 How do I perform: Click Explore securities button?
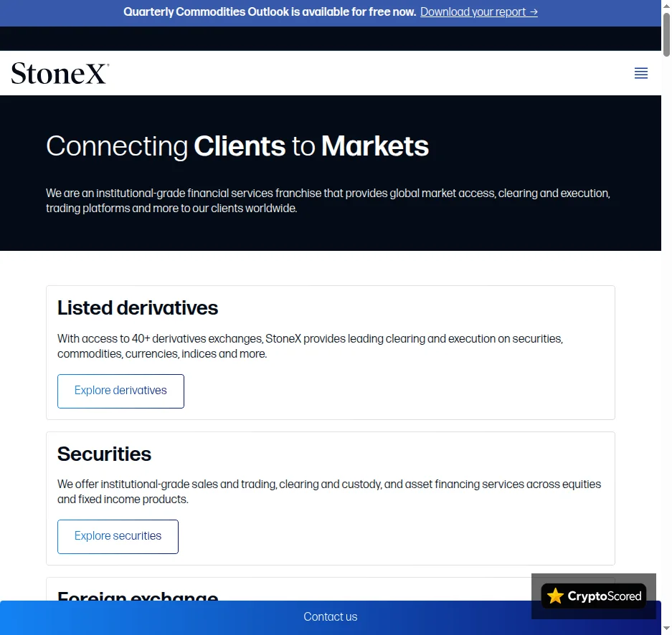point(118,537)
